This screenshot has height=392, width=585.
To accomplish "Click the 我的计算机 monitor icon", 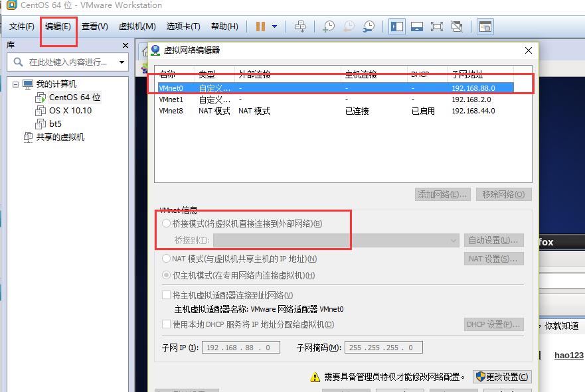I will 28,84.
